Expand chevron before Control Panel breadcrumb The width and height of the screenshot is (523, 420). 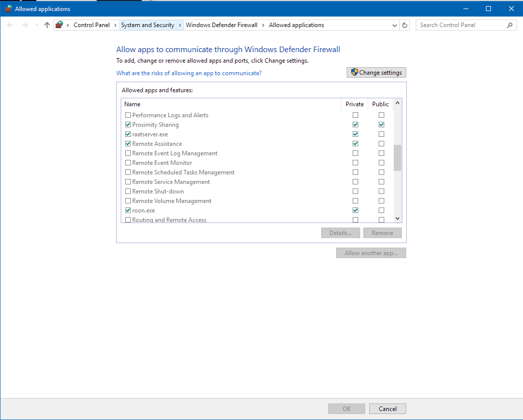(x=68, y=25)
